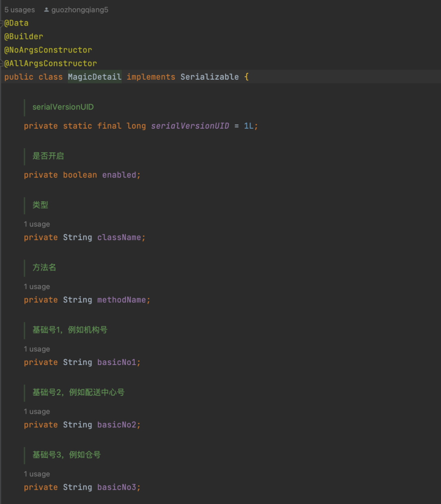
Task: Click the 'static' keyword
Action: click(x=78, y=126)
